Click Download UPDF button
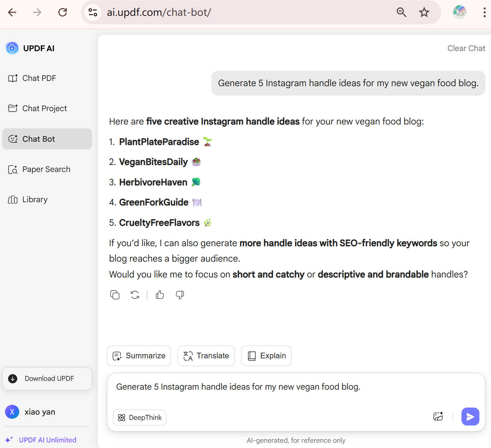Image resolution: width=491 pixels, height=448 pixels. tap(47, 379)
